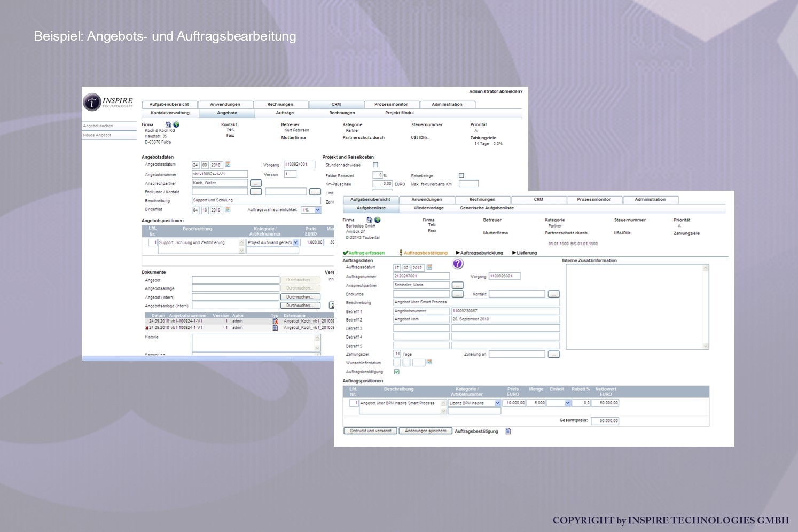798x532 pixels.
Task: Click the Beschreibung field Support und Schulung
Action: 256,200
